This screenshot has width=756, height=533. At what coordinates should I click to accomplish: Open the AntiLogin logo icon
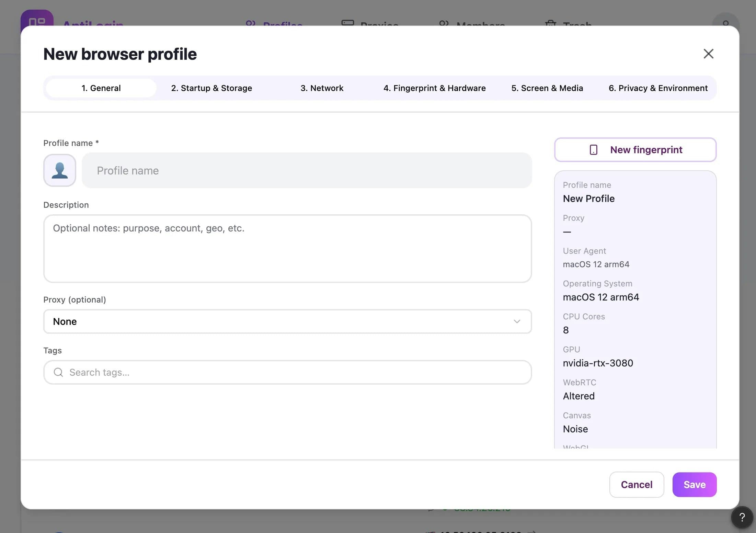pyautogui.click(x=38, y=21)
